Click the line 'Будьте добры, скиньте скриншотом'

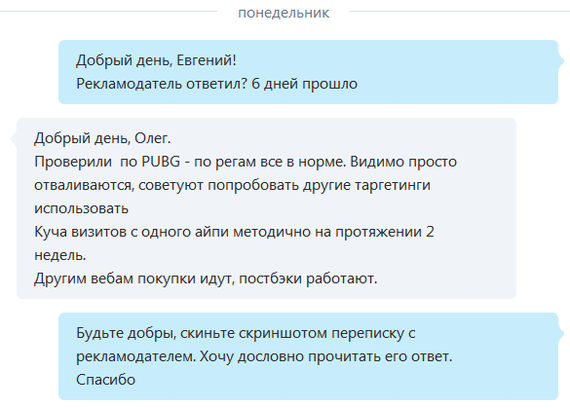(x=246, y=333)
